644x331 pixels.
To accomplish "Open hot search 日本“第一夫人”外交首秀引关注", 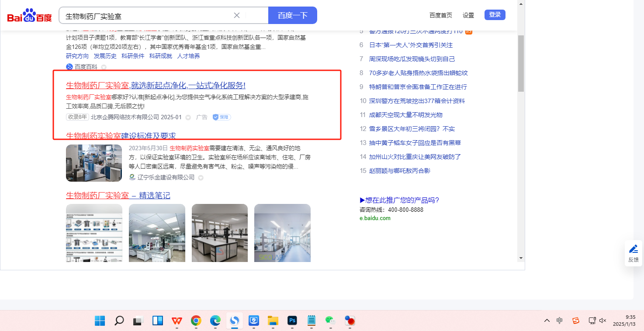I will pyautogui.click(x=411, y=45).
